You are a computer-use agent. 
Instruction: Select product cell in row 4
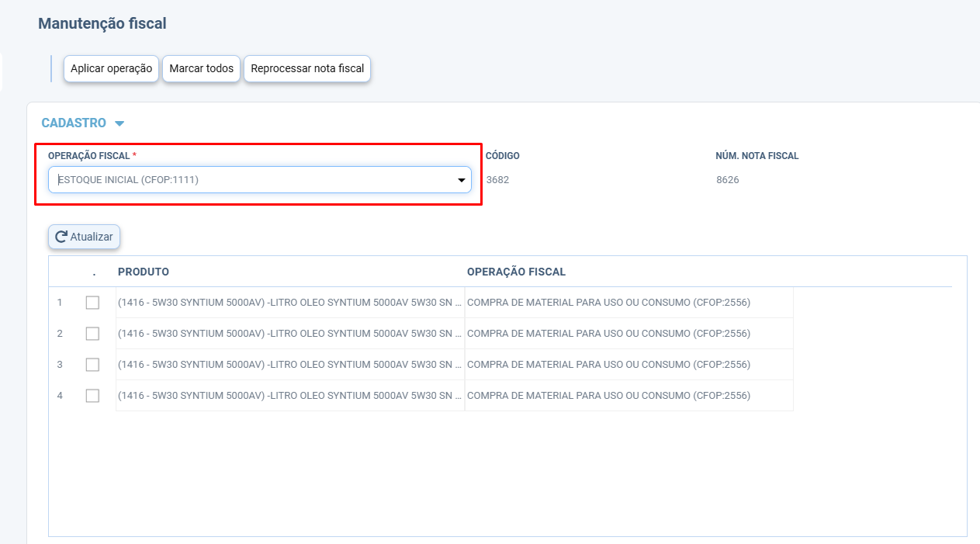290,396
